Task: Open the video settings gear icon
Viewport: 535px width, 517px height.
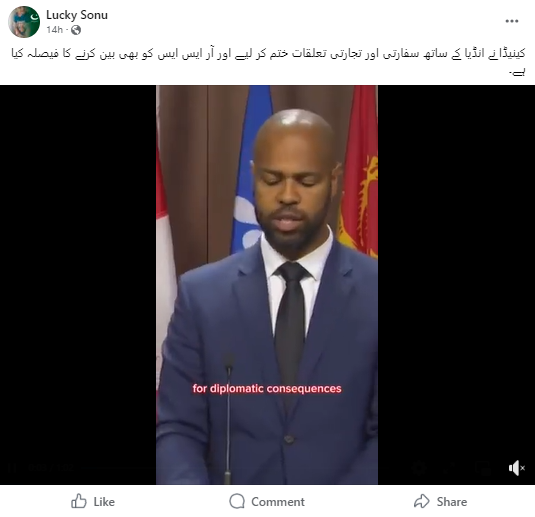Action: pos(420,468)
